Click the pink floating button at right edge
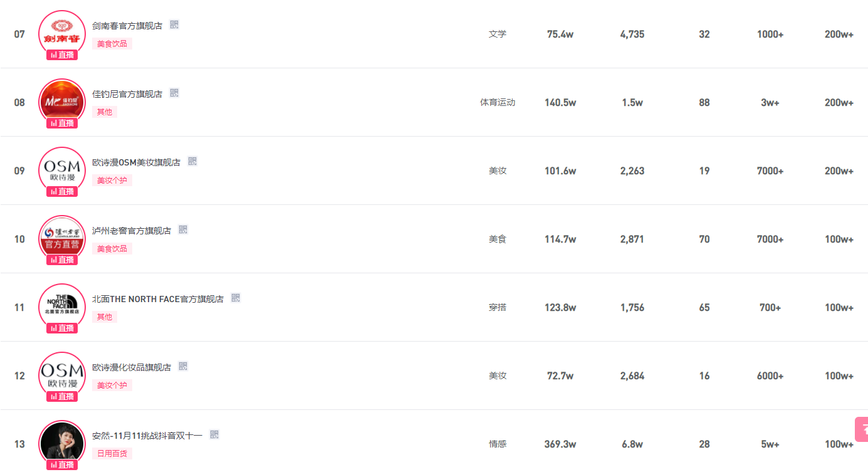The image size is (868, 472). [862, 429]
